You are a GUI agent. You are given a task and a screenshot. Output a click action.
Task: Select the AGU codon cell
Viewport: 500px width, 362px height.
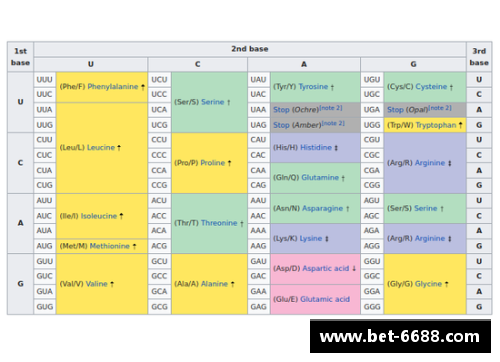click(x=372, y=201)
